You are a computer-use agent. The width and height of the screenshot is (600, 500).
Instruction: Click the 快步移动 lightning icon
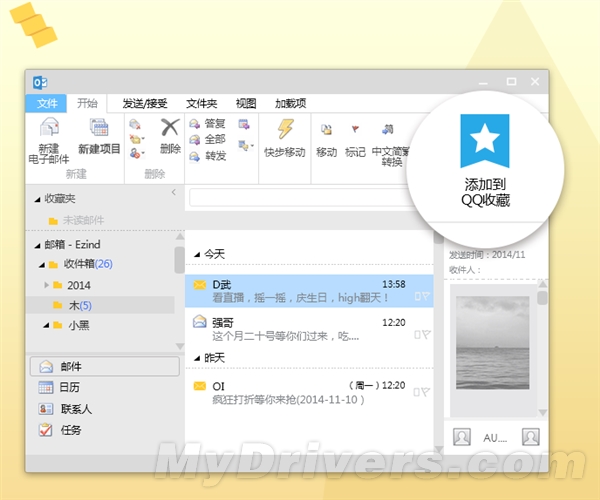coord(285,129)
